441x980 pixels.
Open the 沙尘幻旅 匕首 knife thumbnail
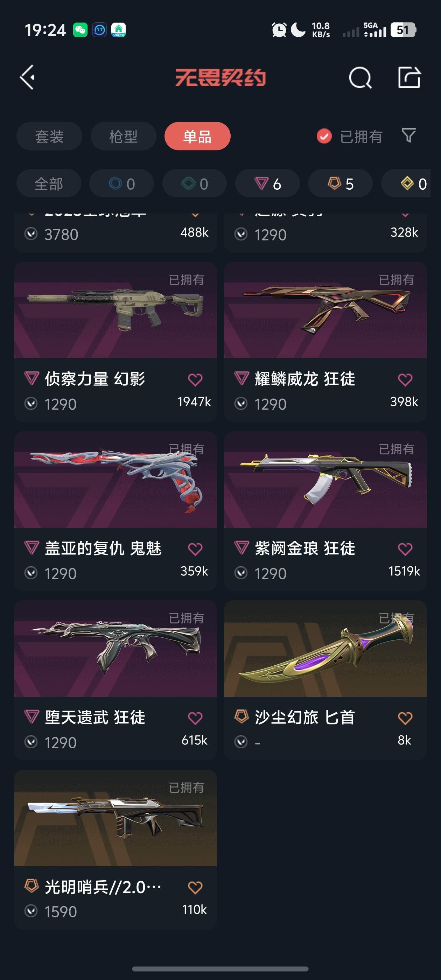[x=325, y=649]
